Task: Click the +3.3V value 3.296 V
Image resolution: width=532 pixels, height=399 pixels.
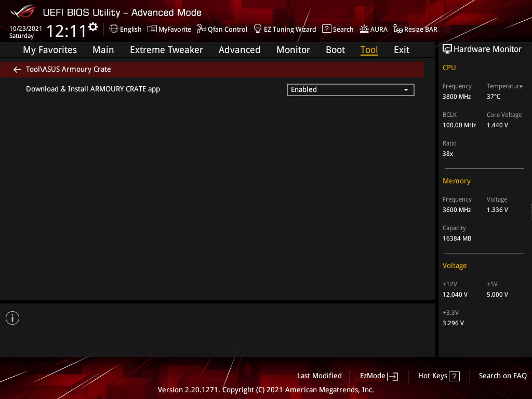Action: pos(453,323)
